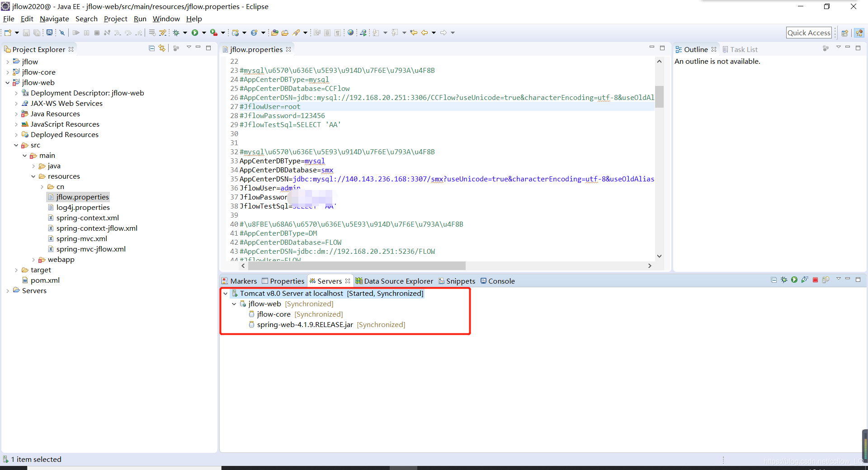Screen dimensions: 868x470
Task: Toggle Skip All Breakpoints icon
Action: click(x=62, y=33)
